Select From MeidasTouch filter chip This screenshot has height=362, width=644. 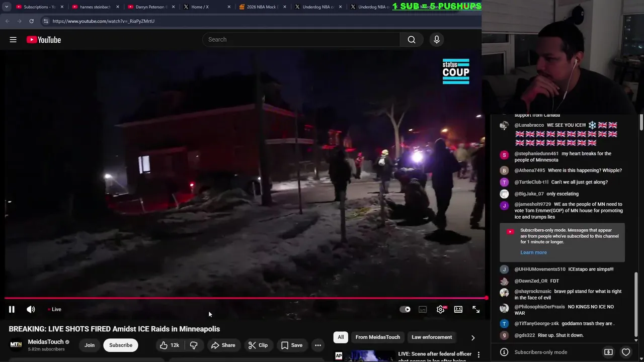[x=378, y=337]
